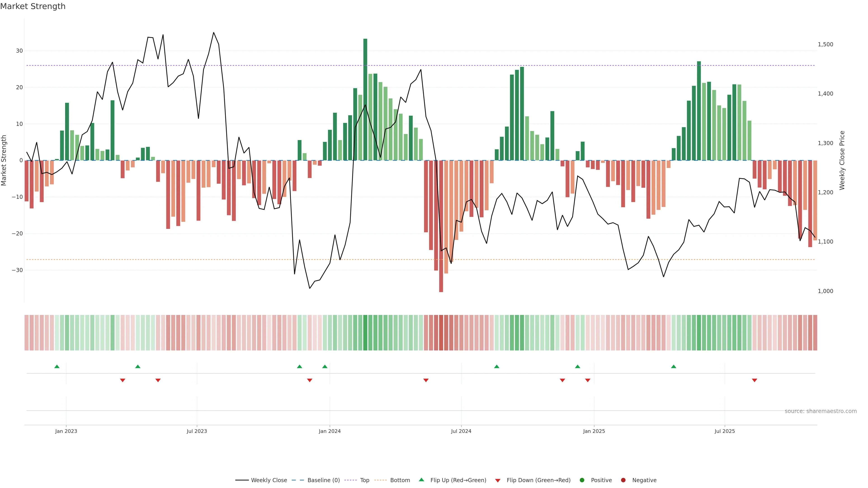
Task: Click the Weekly Close Price right axis title
Action: (x=842, y=160)
